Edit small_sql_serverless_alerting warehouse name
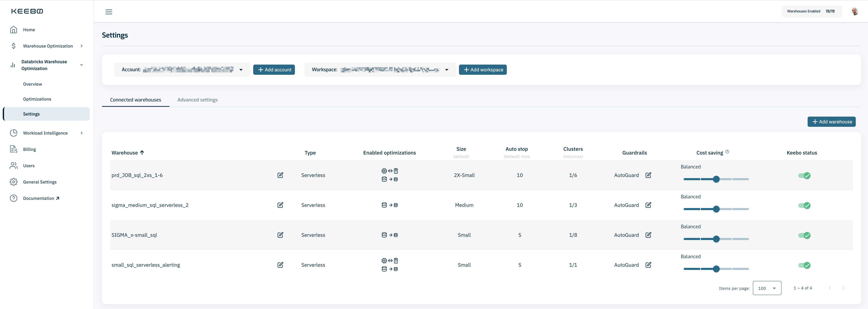This screenshot has width=868, height=309. (x=280, y=265)
